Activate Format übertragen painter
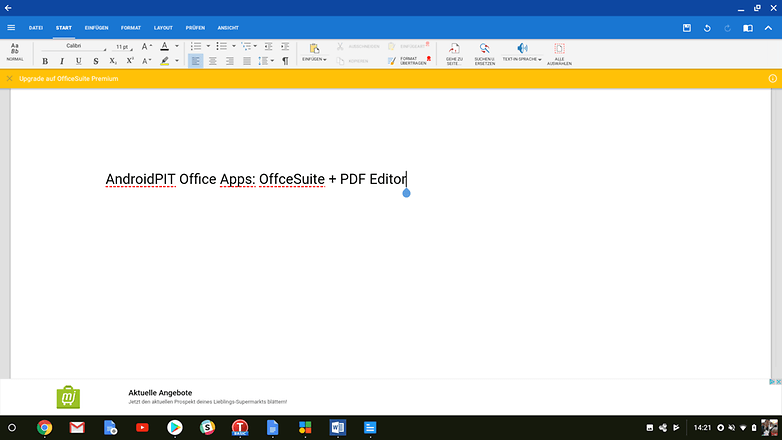The image size is (782, 440). (x=409, y=61)
